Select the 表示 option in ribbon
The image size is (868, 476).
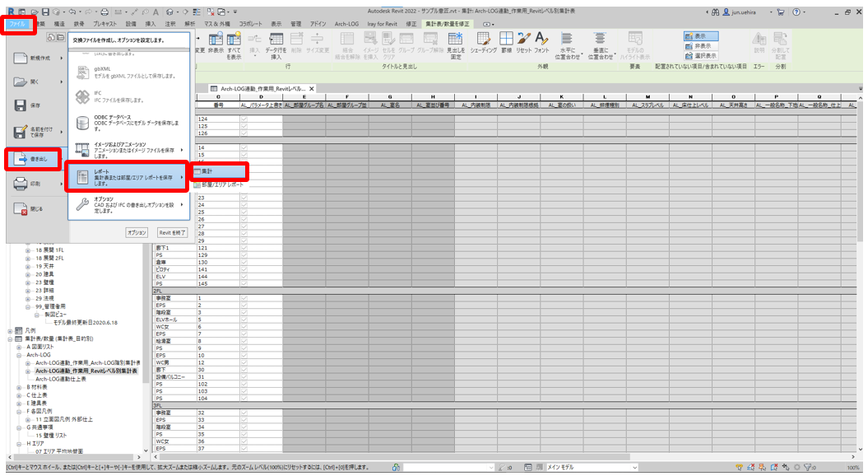click(701, 36)
